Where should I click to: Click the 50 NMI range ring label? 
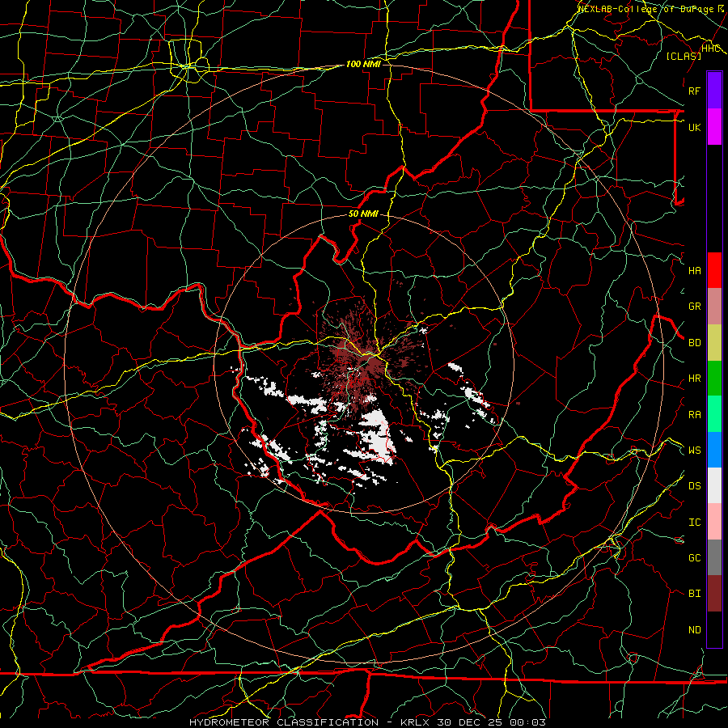[x=363, y=214]
